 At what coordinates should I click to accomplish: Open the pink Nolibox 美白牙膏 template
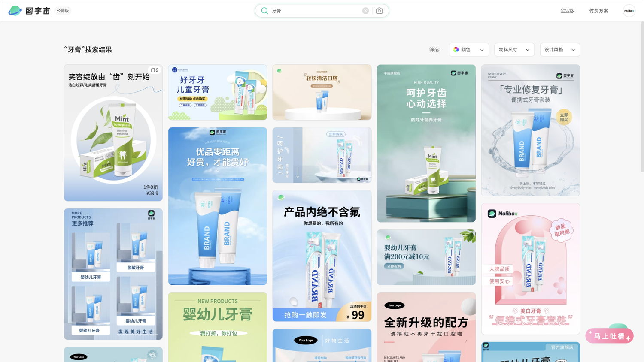click(531, 269)
